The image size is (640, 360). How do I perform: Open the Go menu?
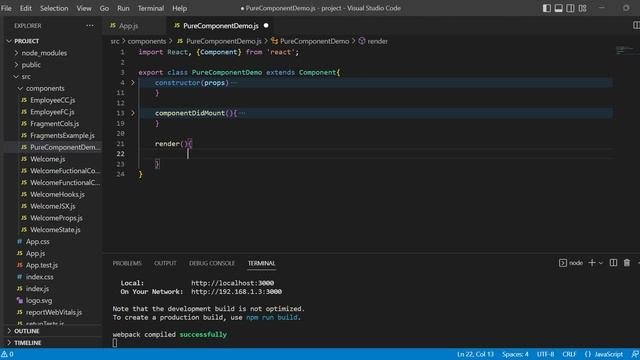coord(104,8)
